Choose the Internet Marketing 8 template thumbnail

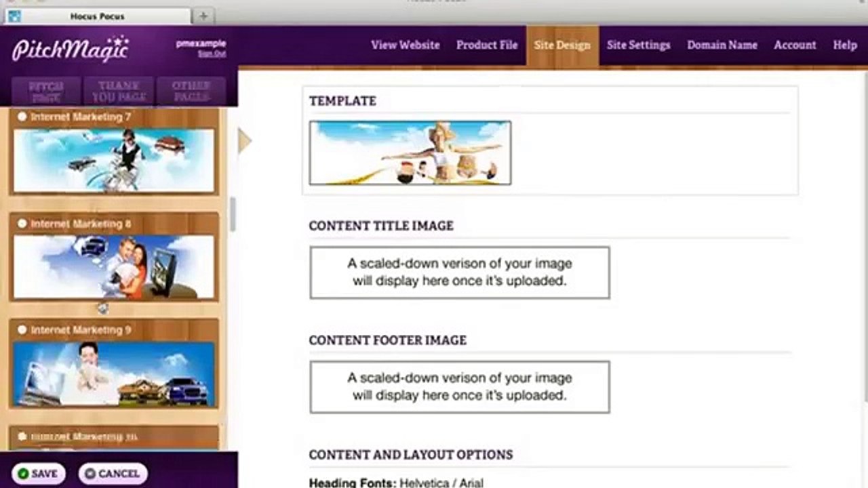[x=114, y=267]
